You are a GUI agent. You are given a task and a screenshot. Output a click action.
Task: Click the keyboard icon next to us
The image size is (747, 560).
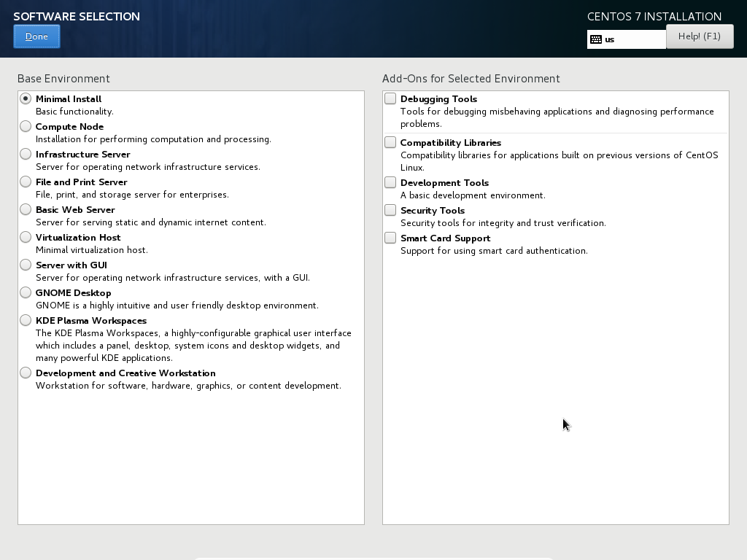(596, 39)
